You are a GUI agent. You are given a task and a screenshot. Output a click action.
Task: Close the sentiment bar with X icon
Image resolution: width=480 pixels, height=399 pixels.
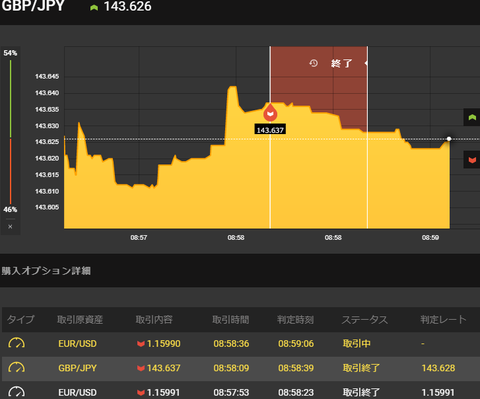(10, 227)
